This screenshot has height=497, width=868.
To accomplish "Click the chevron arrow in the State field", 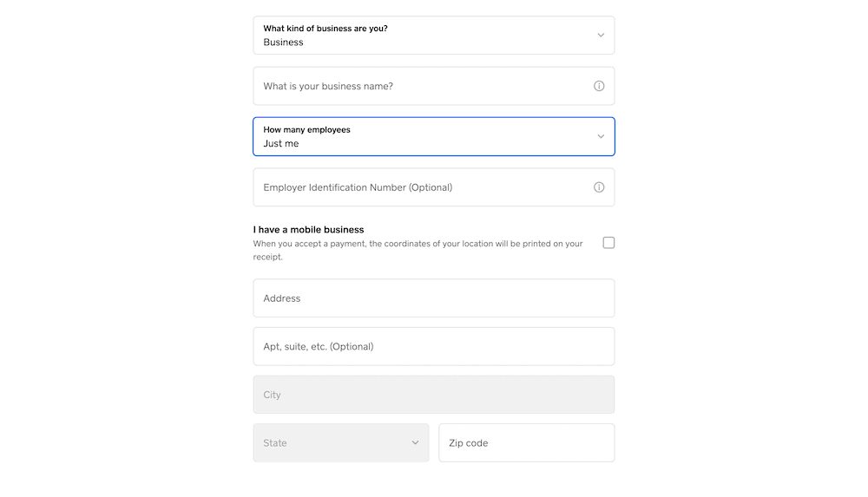I will [415, 442].
